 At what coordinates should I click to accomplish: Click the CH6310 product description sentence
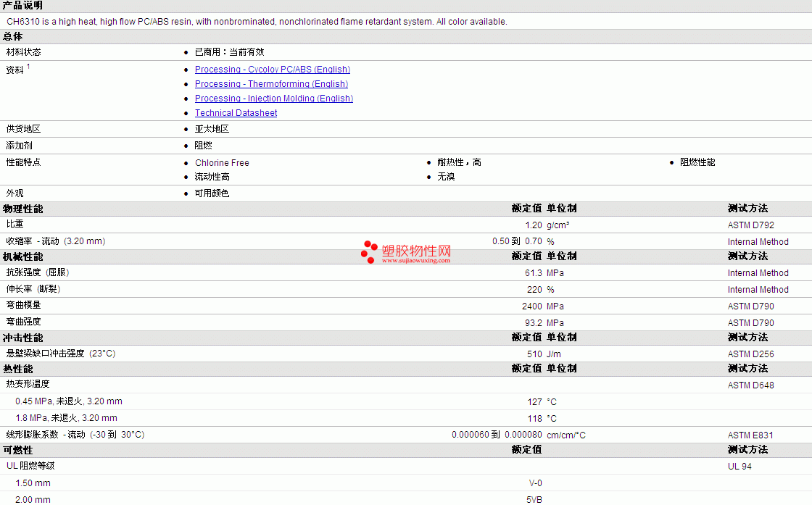click(x=257, y=22)
